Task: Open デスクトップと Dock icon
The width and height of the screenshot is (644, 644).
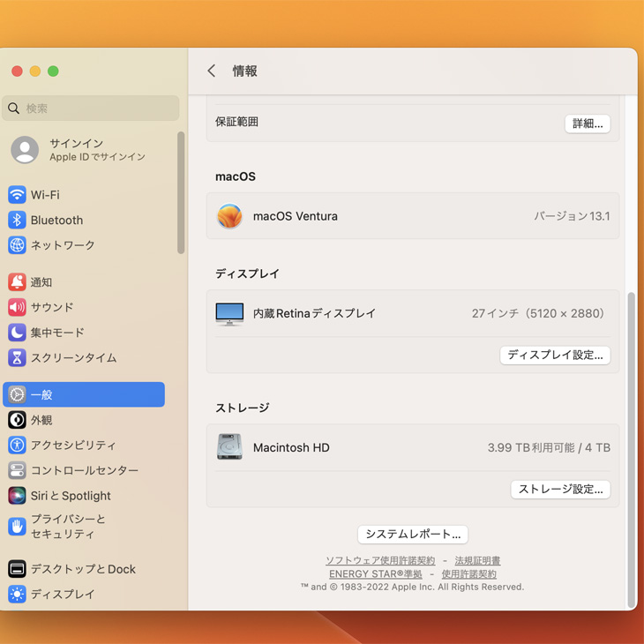Action: [x=17, y=569]
